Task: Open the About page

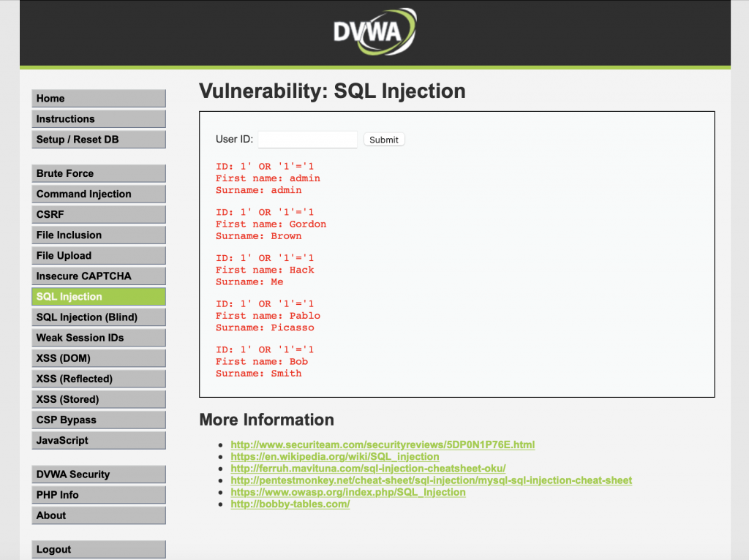Action: pyautogui.click(x=99, y=515)
